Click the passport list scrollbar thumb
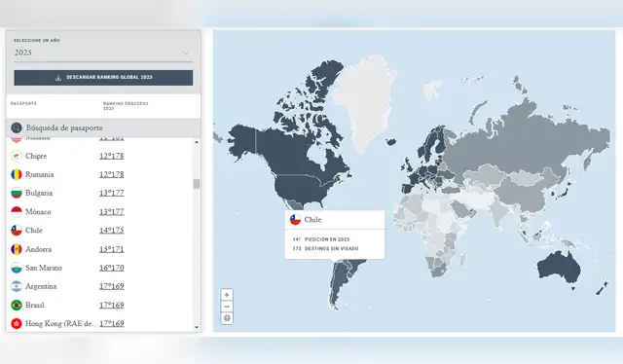 pyautogui.click(x=197, y=184)
